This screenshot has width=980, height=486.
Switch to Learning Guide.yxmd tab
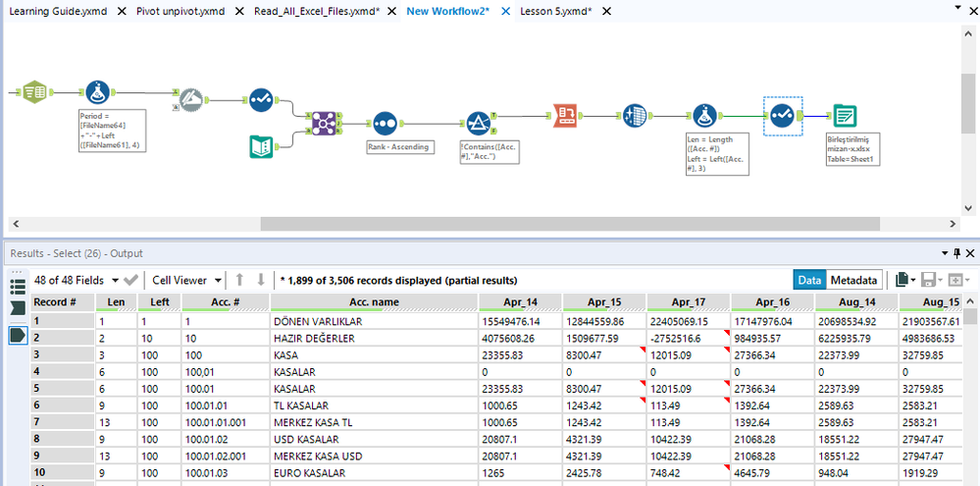point(59,11)
